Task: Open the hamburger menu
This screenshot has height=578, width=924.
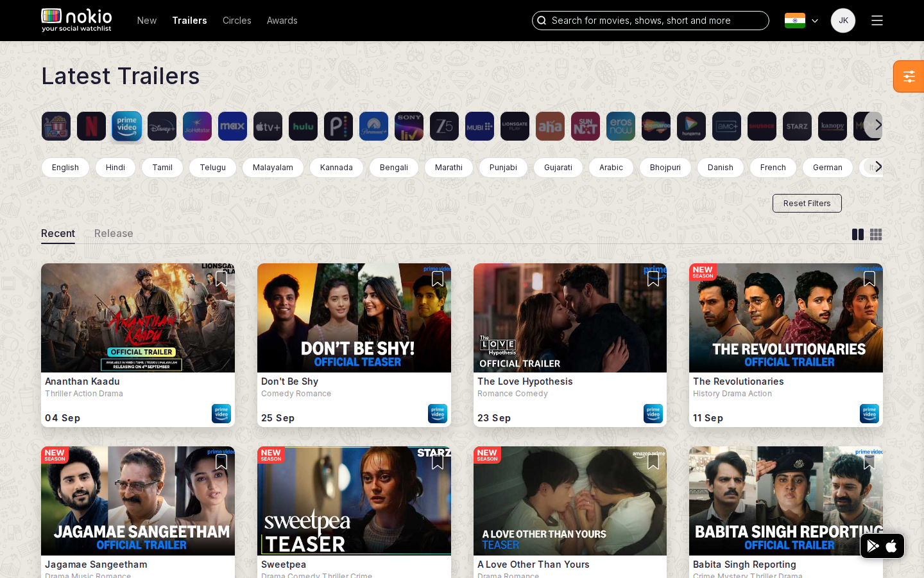Action: [x=877, y=21]
